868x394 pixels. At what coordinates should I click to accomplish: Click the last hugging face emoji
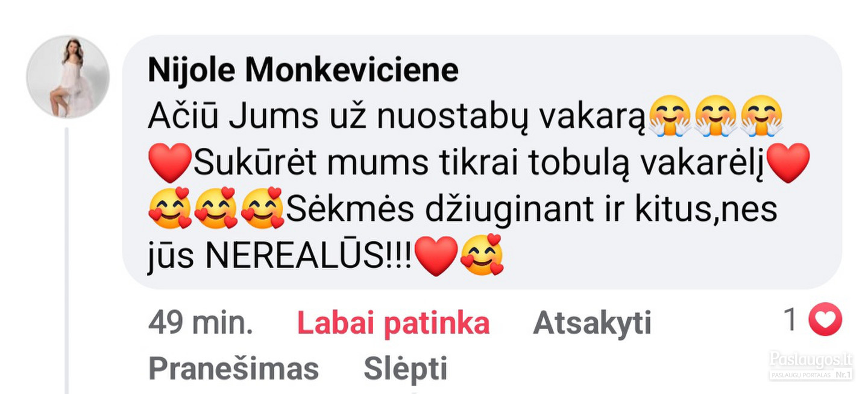click(x=762, y=116)
